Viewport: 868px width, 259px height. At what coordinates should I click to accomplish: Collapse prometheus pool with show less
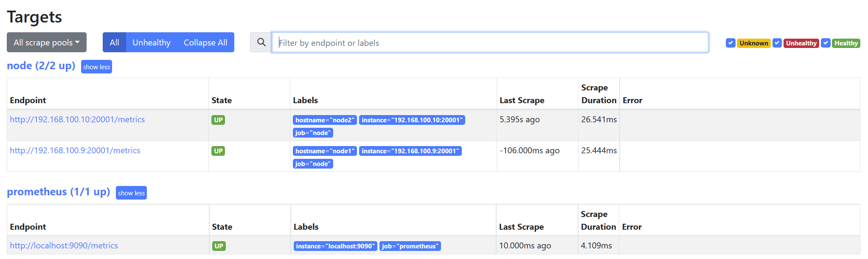131,193
